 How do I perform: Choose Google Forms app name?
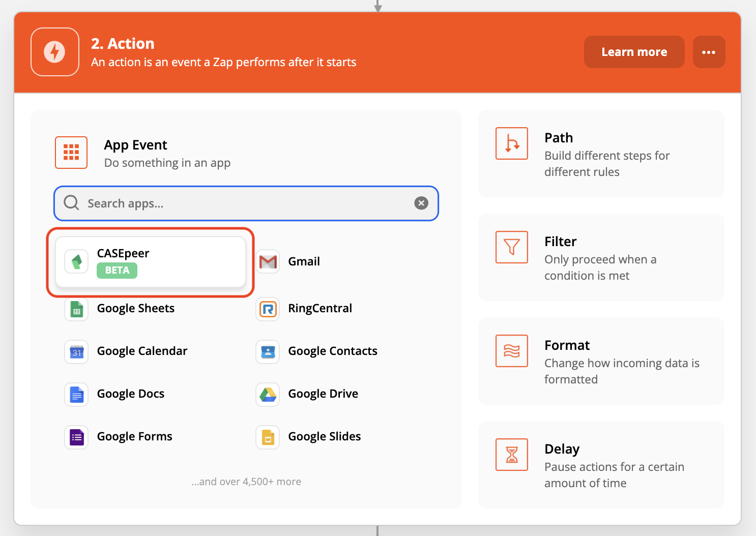coord(135,436)
